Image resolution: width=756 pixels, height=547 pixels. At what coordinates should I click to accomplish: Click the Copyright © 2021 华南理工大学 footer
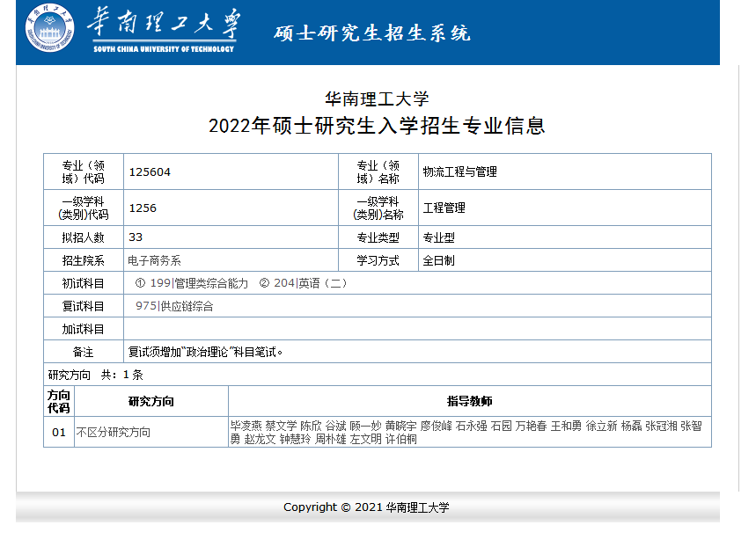point(366,507)
